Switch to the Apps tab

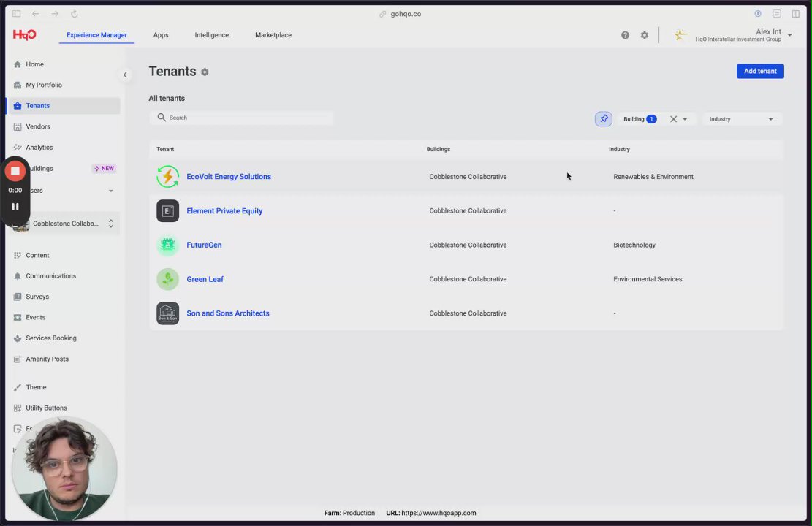click(x=161, y=35)
